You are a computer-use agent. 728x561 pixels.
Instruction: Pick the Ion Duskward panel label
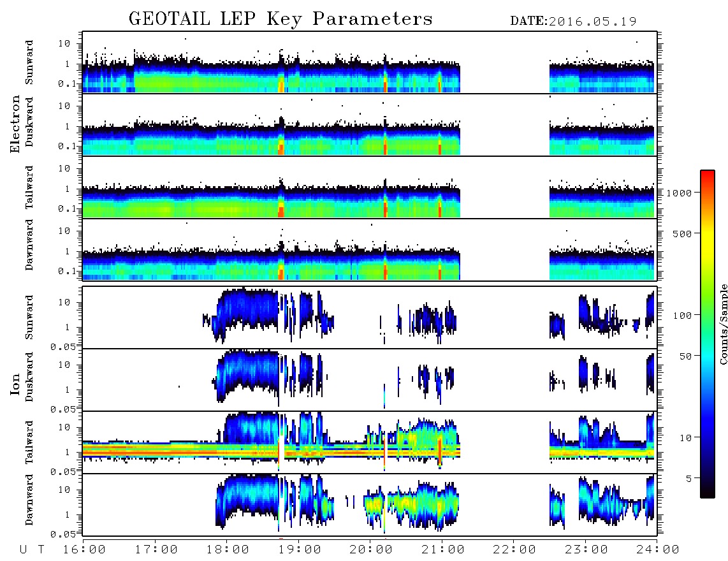click(x=29, y=377)
